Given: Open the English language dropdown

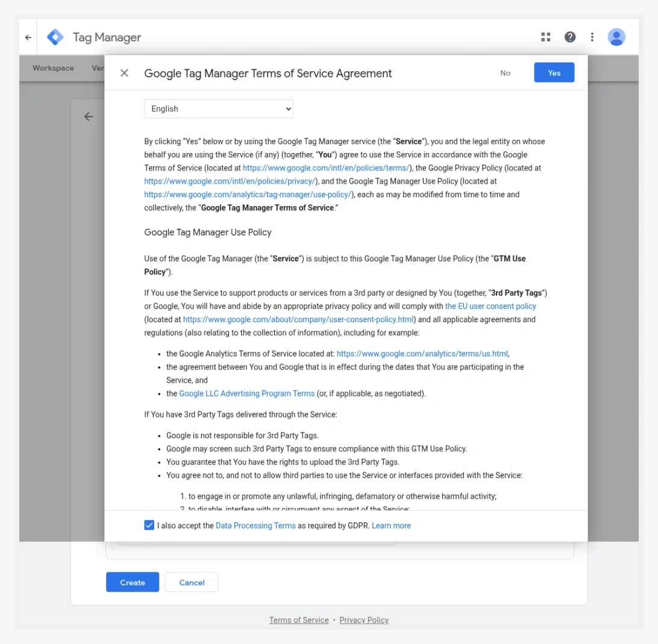Looking at the screenshot, I should point(219,108).
